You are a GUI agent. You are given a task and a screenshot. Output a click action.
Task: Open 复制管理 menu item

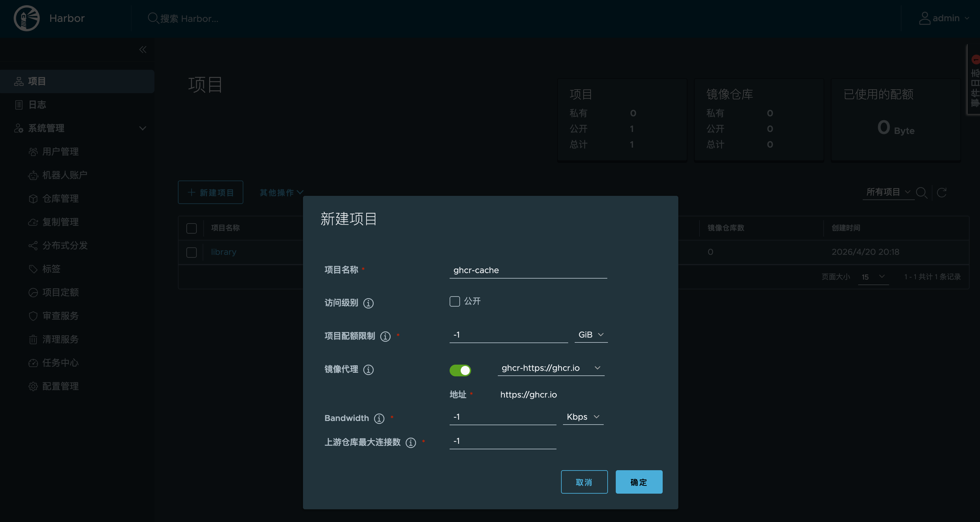[x=61, y=222]
